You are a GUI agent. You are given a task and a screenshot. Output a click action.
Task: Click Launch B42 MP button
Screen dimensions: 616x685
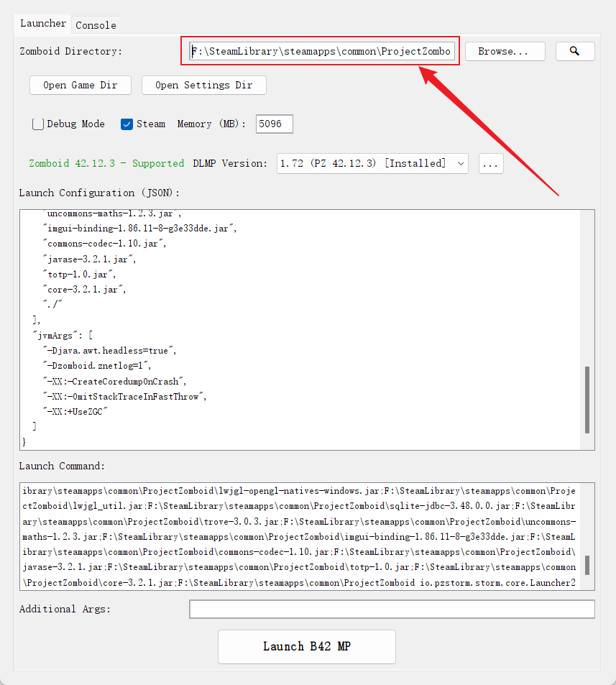coord(307,646)
